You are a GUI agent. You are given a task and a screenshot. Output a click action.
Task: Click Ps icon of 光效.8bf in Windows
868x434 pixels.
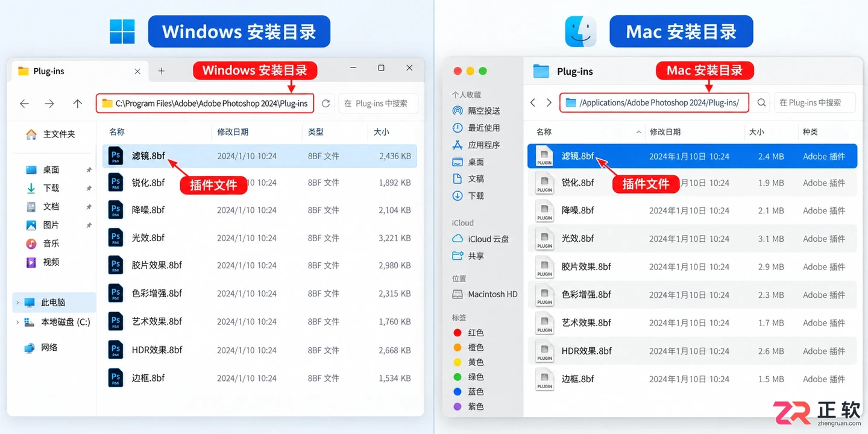point(116,237)
